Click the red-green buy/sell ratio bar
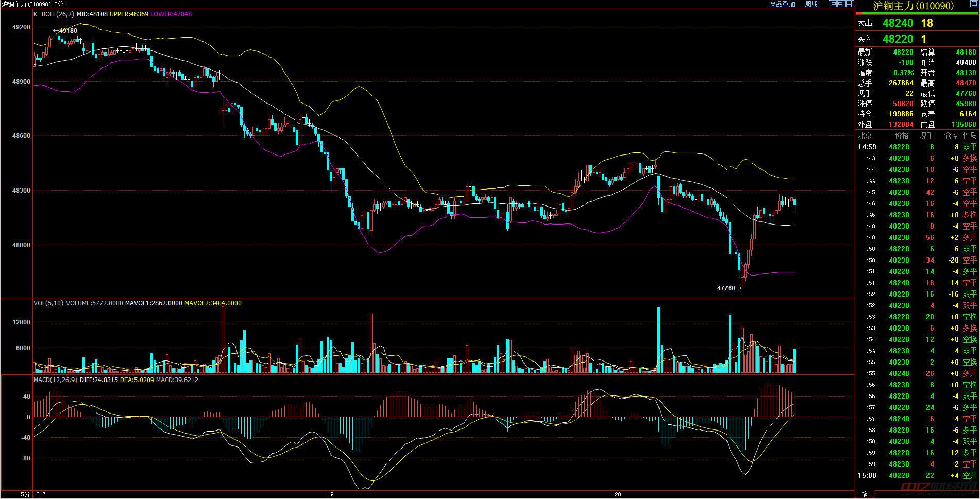Image resolution: width=980 pixels, height=499 pixels. pyautogui.click(x=917, y=14)
